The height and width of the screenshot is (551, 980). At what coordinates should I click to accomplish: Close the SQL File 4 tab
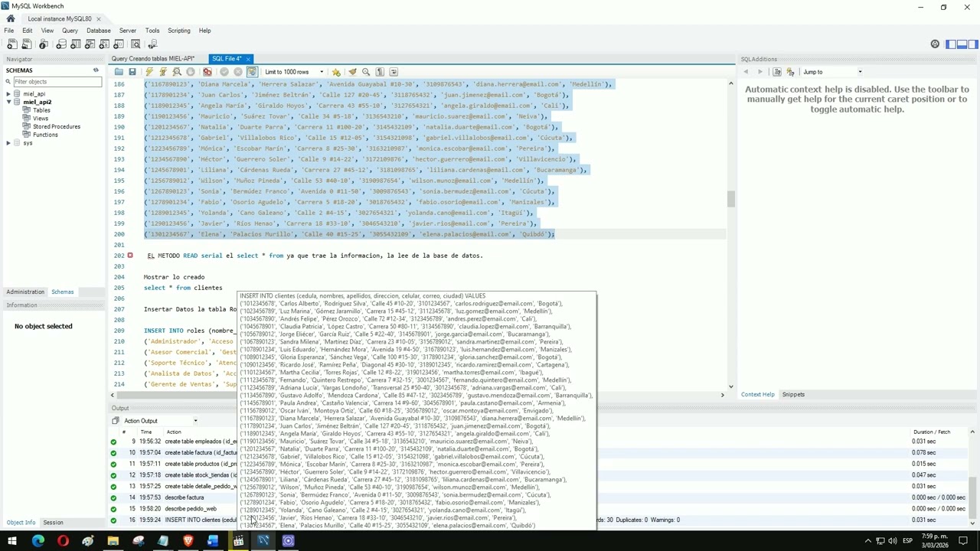pos(248,59)
